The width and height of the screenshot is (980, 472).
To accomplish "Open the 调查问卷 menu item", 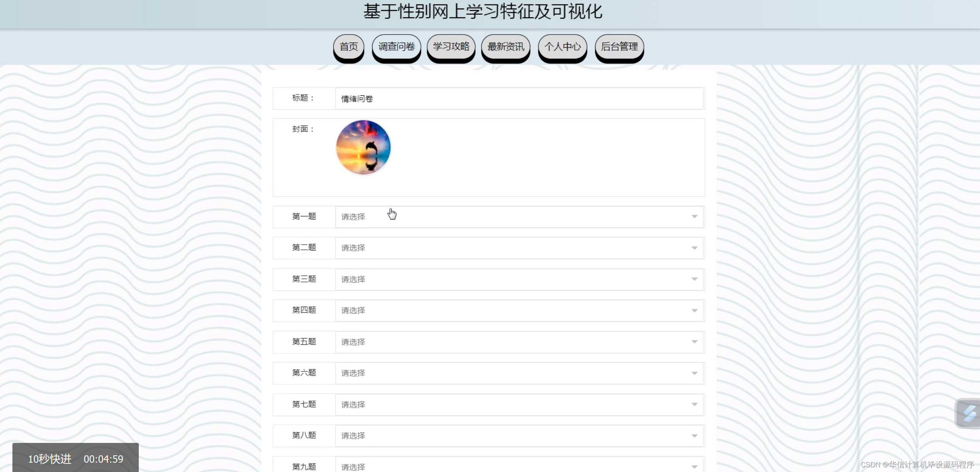I will pyautogui.click(x=396, y=47).
